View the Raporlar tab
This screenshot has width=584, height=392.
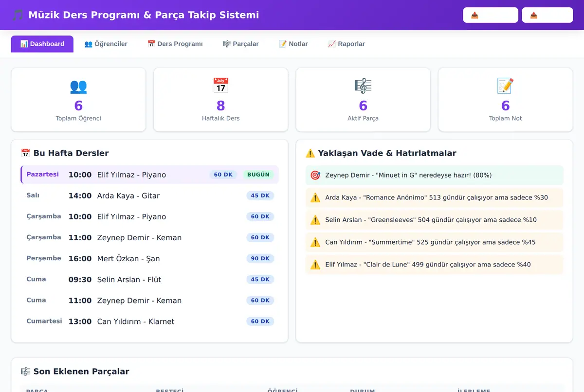point(346,44)
